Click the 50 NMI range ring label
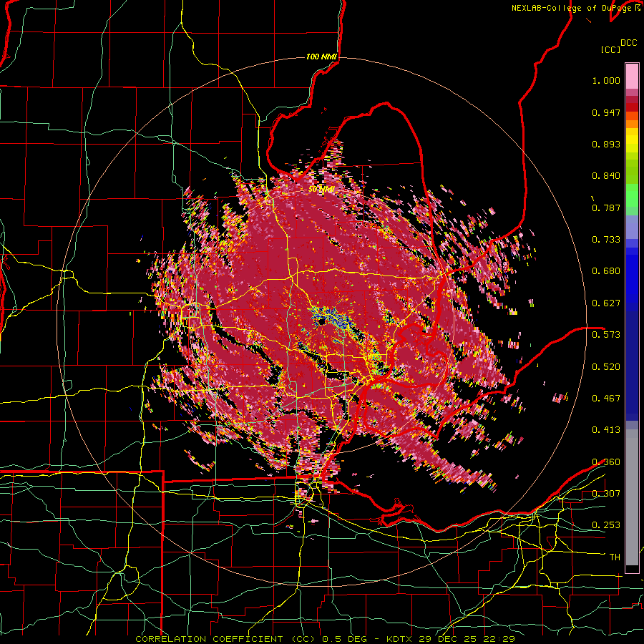This screenshot has width=644, height=644. tap(321, 190)
